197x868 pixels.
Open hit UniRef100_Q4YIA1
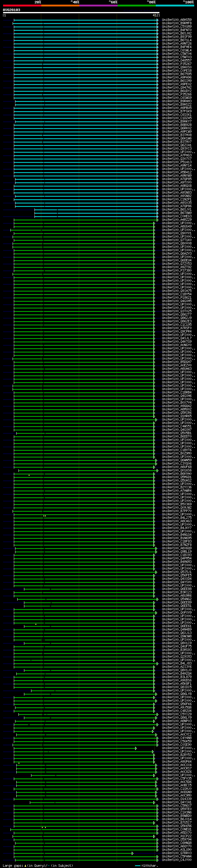pyautogui.click(x=176, y=802)
